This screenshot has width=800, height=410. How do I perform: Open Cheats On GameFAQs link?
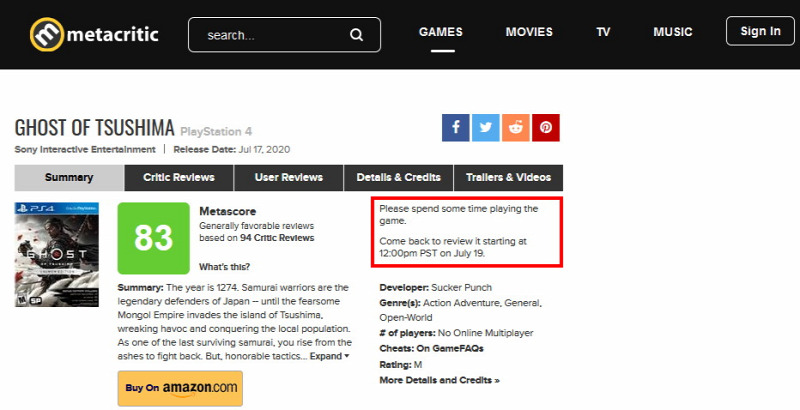tap(431, 349)
